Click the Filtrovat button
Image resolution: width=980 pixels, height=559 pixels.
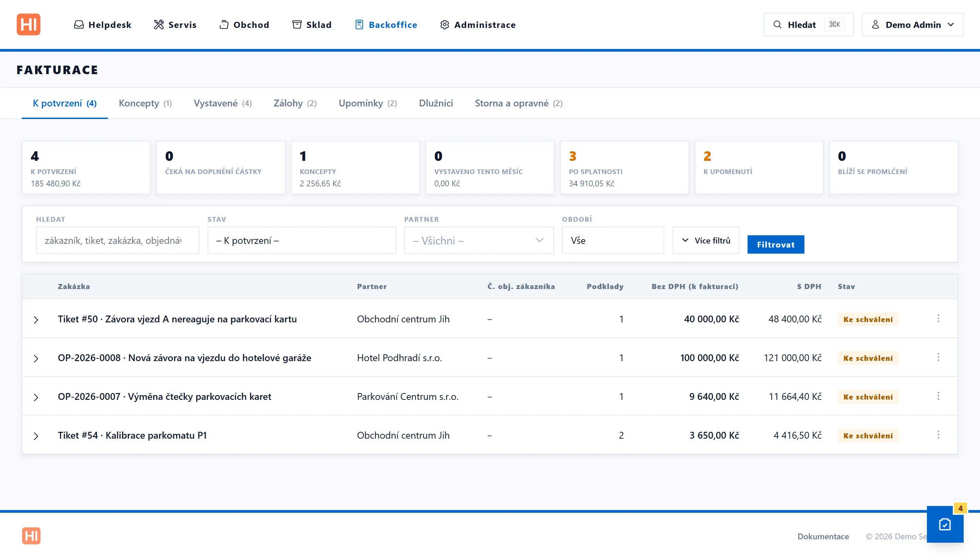(775, 244)
